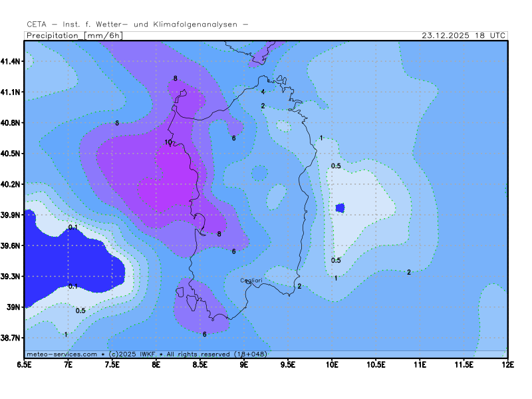
Task: Click the 23.12.2025 18 UTC timestamp
Action: point(464,35)
